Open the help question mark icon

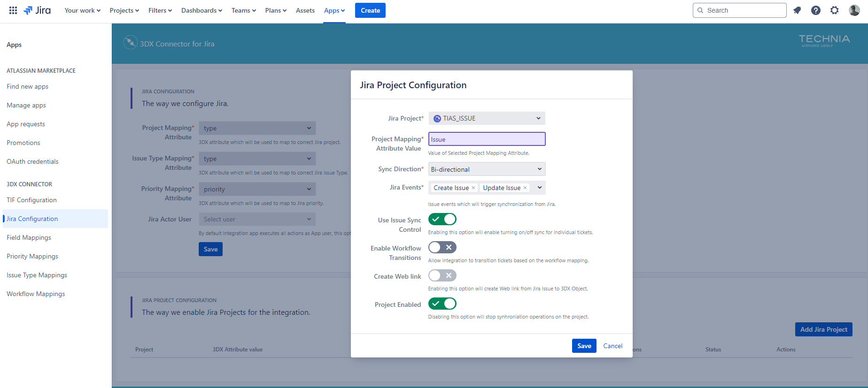[x=816, y=10]
